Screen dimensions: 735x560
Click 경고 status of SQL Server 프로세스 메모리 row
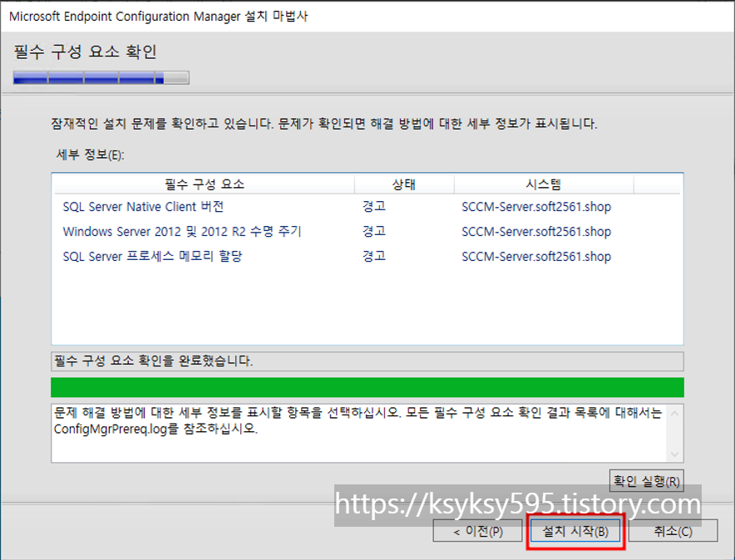coord(374,256)
